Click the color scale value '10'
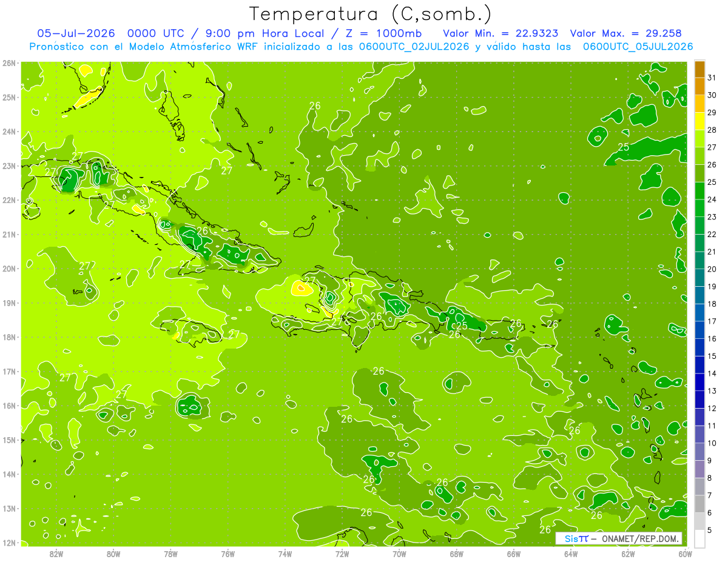This screenshot has width=728, height=562. click(x=712, y=443)
